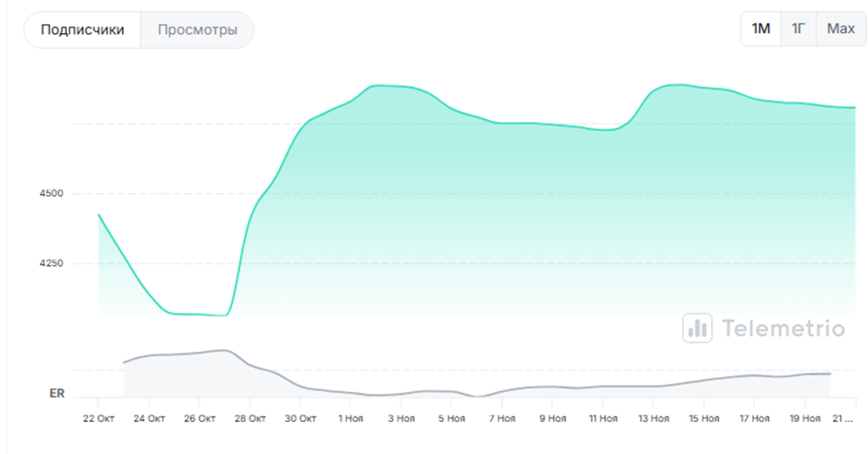The height and width of the screenshot is (454, 868).
Task: Select the 1Г time range
Action: tap(798, 29)
